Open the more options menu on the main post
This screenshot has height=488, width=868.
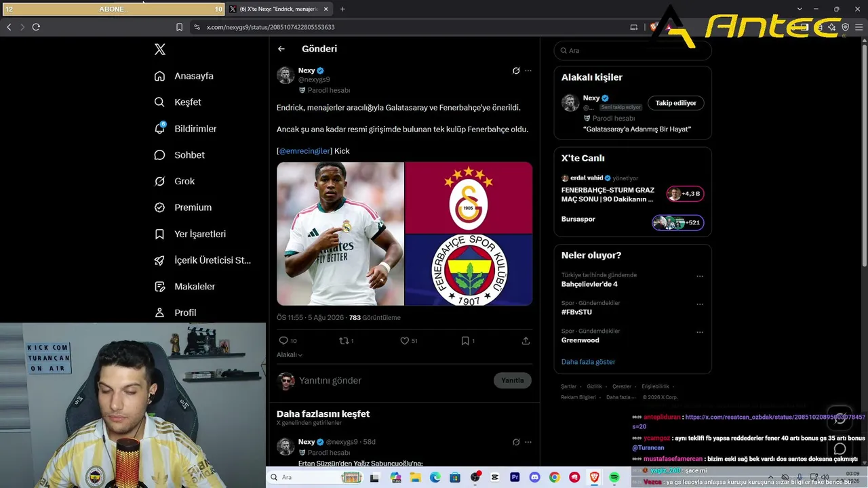click(x=528, y=70)
